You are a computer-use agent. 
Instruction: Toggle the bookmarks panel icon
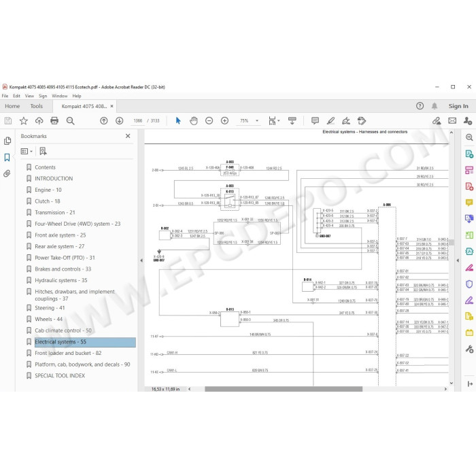tap(7, 157)
